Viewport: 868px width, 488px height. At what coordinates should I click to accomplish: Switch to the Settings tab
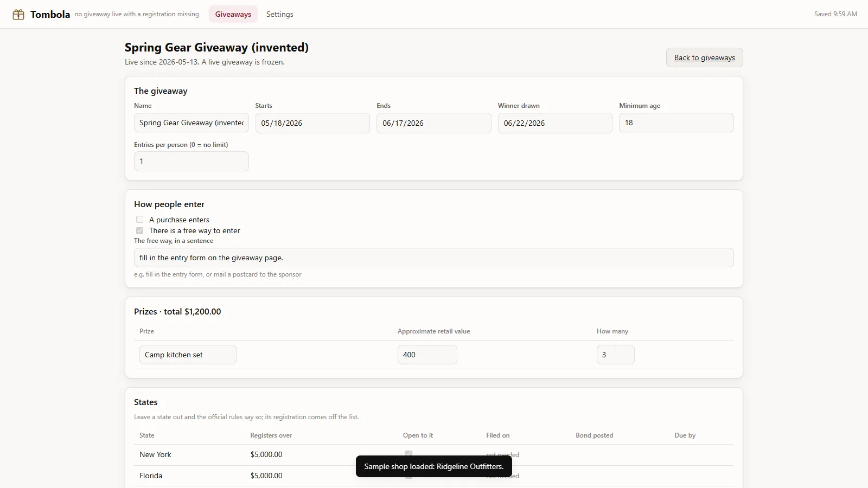point(280,14)
